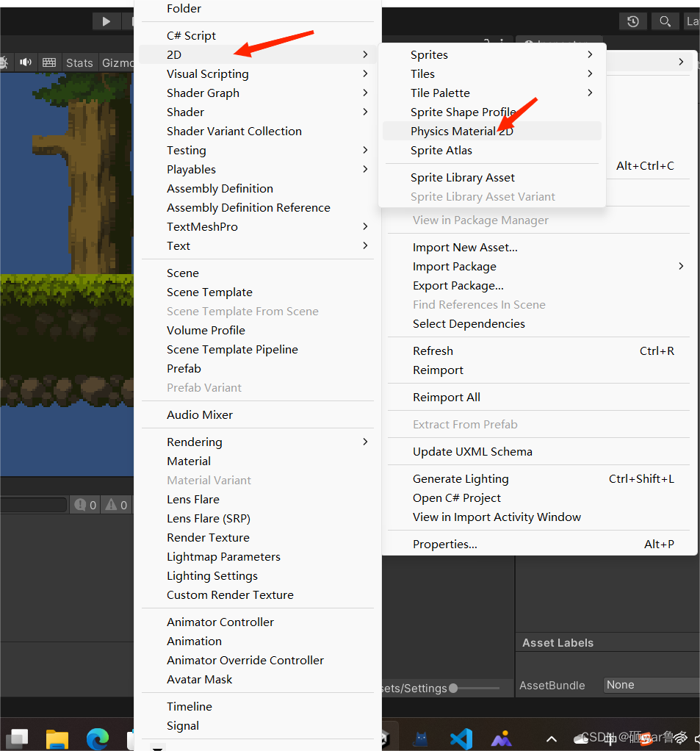Toggle the console error count filter
This screenshot has height=751, width=700.
pos(85,505)
